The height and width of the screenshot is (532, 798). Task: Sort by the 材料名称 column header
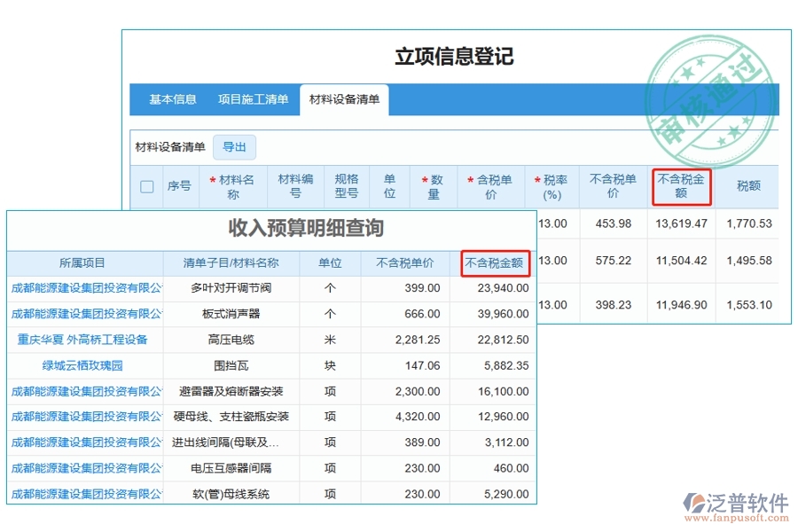pyautogui.click(x=234, y=186)
